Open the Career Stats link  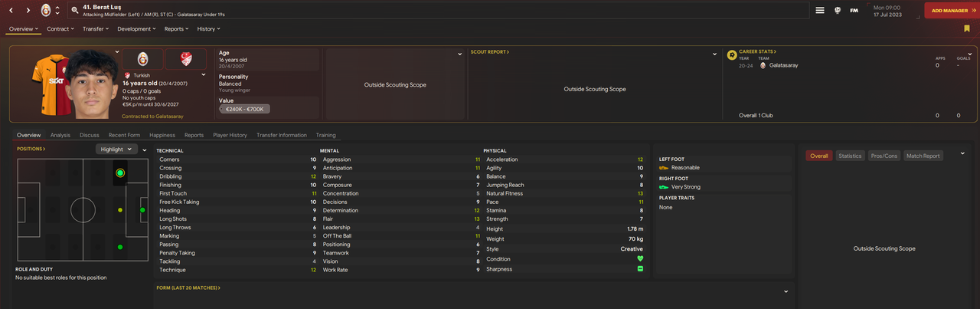(758, 52)
